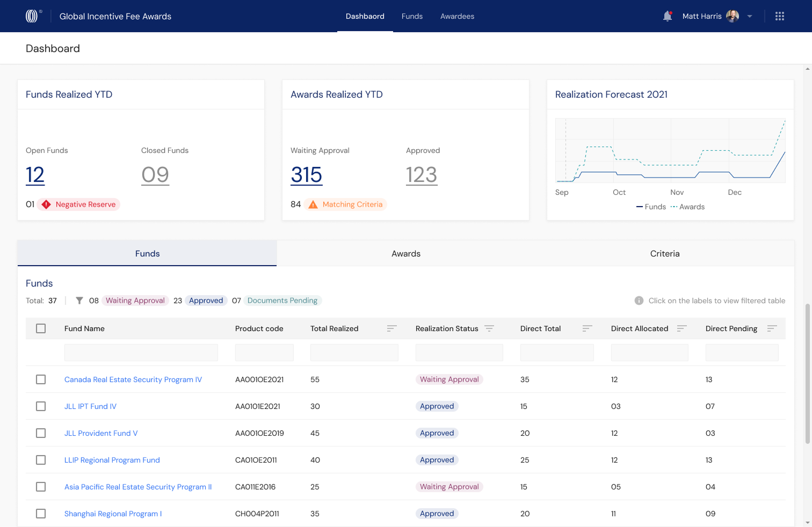Sort by Direct Pending column icon
The image size is (812, 527).
772,328
